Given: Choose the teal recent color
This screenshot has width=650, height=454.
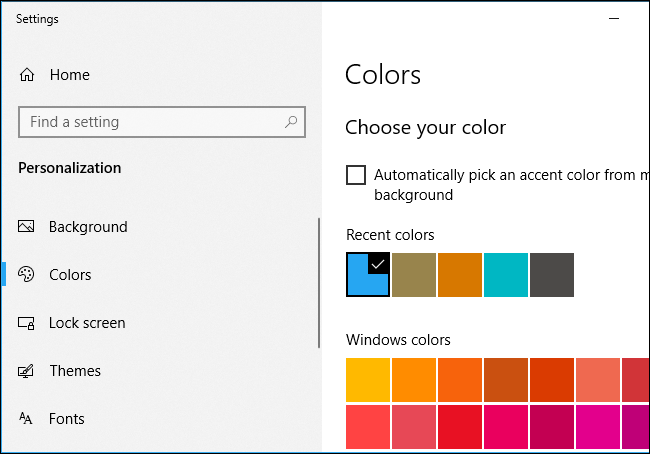Looking at the screenshot, I should pyautogui.click(x=506, y=274).
